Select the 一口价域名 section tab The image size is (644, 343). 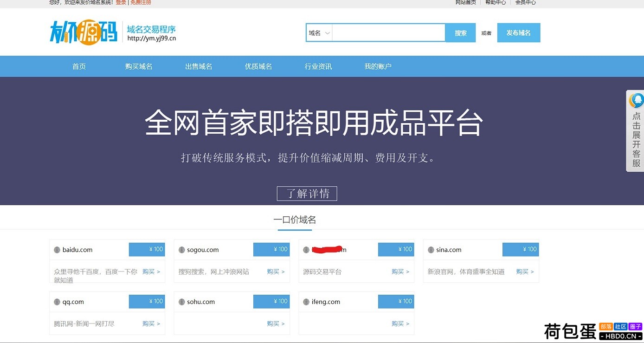pos(295,220)
